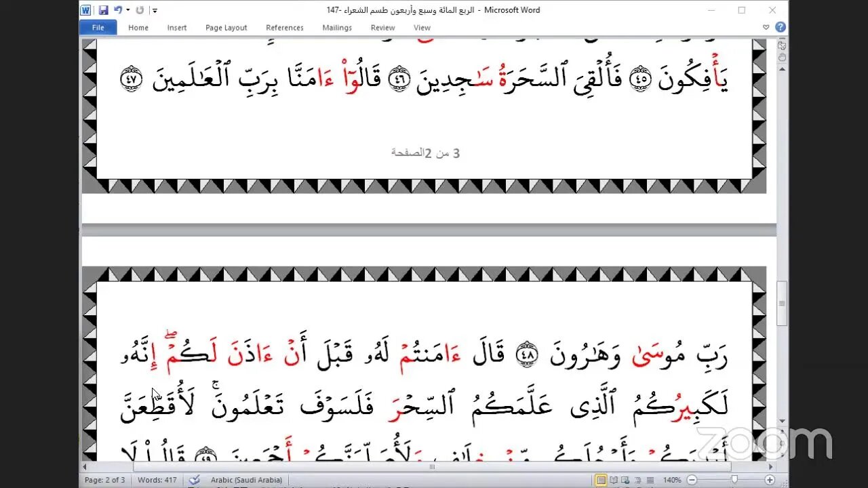Viewport: 868px width, 488px height.
Task: Click the horizontal scrollbar left arrow
Action: pos(86,466)
